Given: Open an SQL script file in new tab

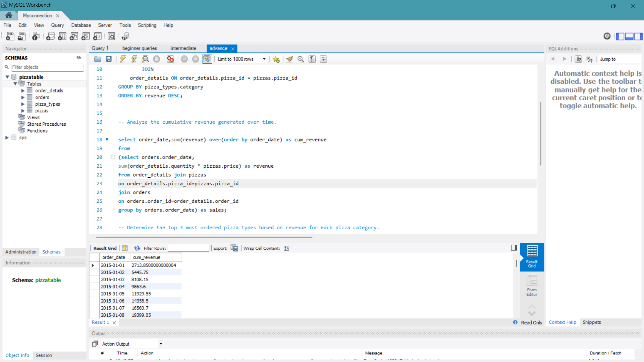Looking at the screenshot, I should pyautogui.click(x=22, y=36).
